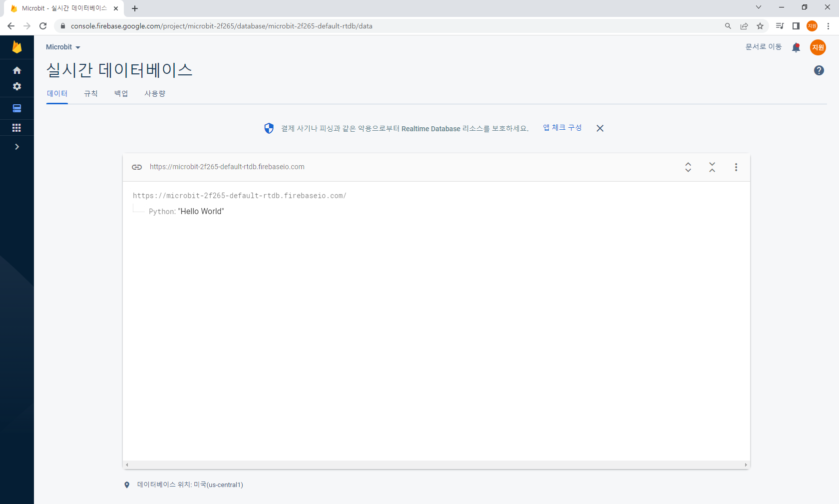
Task: Open browser zoom search icon
Action: 728,26
